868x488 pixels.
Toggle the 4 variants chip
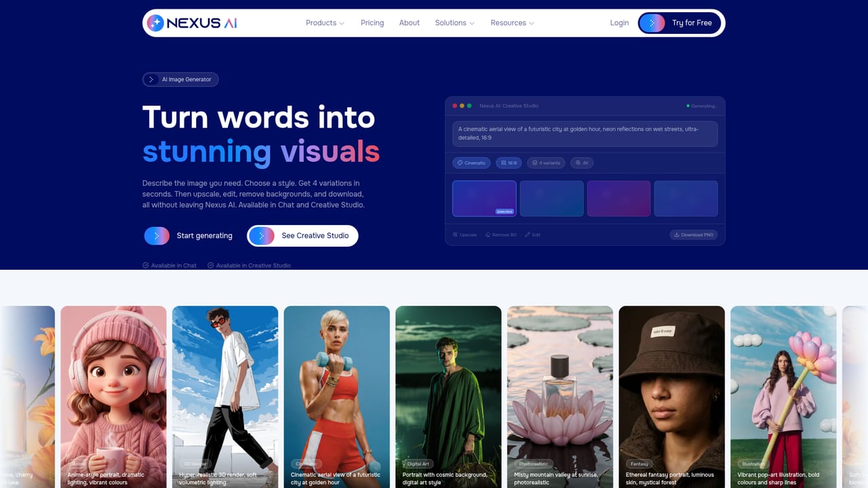(x=547, y=163)
